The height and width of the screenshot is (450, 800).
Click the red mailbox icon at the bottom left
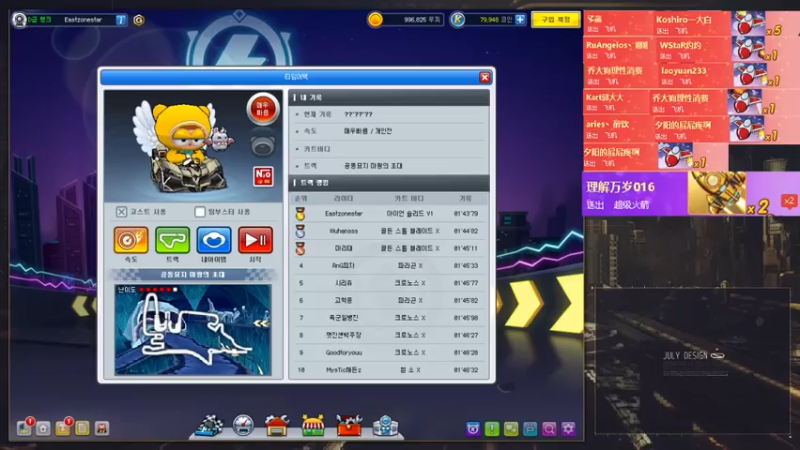click(x=102, y=429)
